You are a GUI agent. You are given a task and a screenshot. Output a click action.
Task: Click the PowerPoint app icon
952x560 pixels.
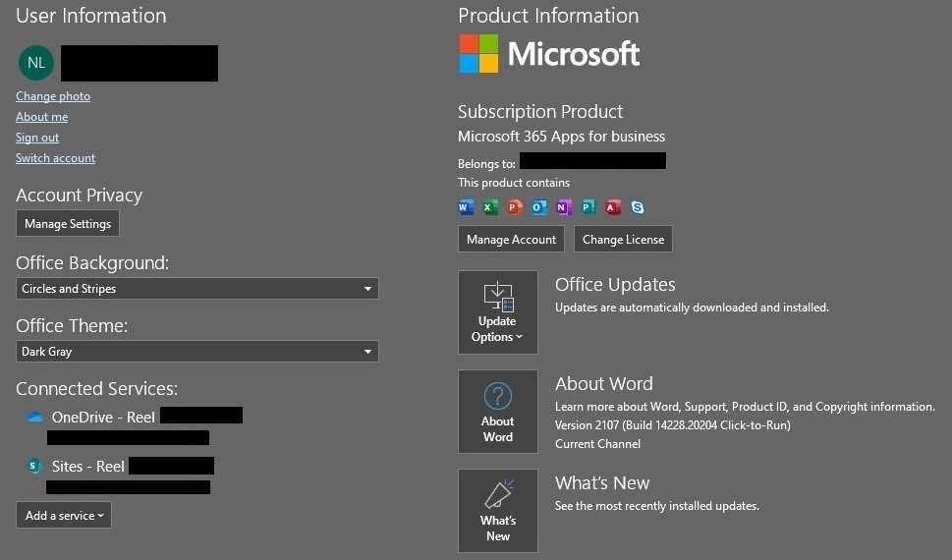[x=515, y=207]
